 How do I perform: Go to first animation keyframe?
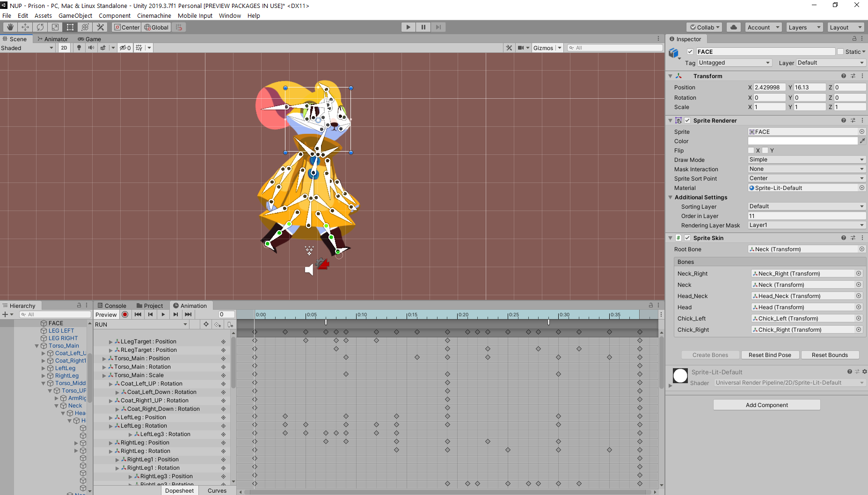[138, 314]
